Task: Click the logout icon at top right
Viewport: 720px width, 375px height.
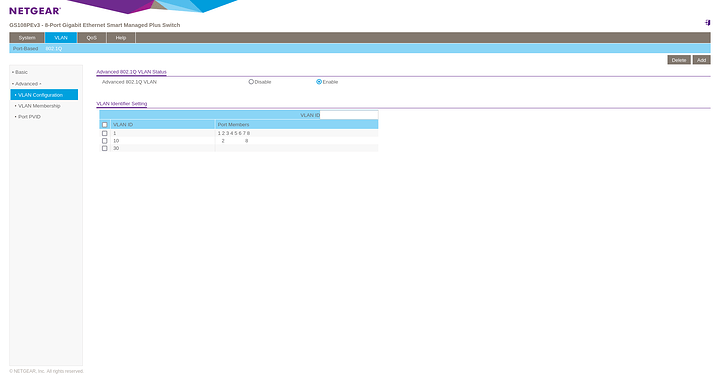Action: 708,22
